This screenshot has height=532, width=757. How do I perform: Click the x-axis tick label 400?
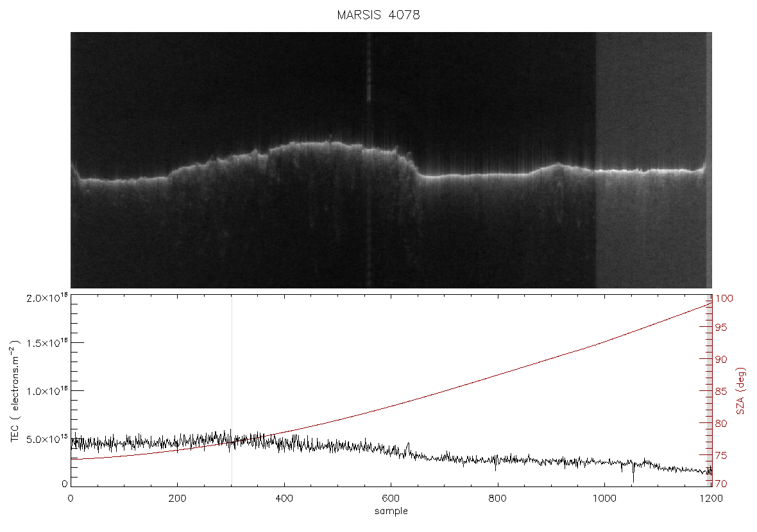tap(284, 498)
